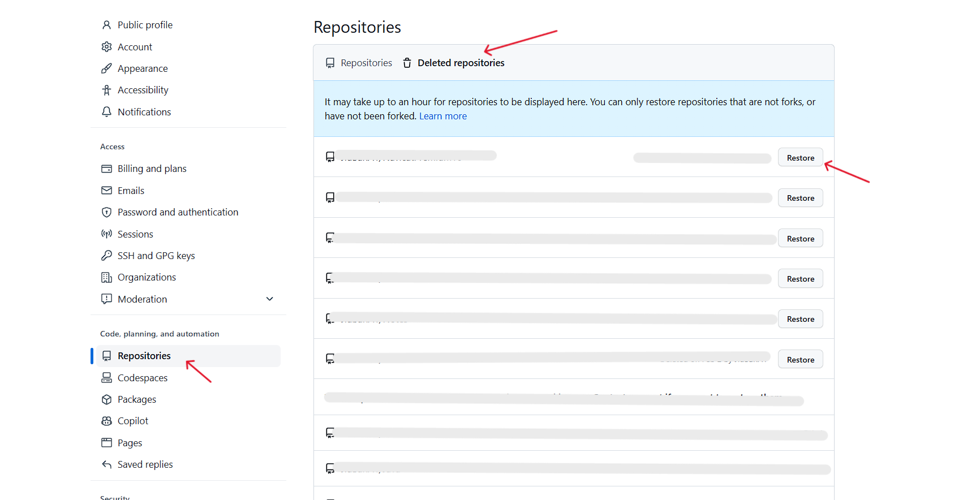Click the Notifications bell icon
The height and width of the screenshot is (500, 980).
pos(106,112)
